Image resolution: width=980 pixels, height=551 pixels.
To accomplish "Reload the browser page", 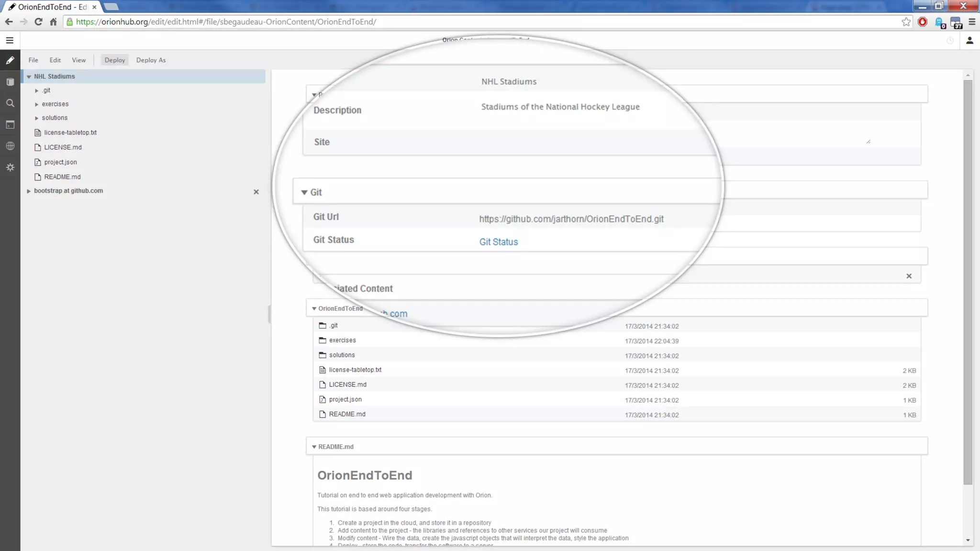I will point(38,22).
